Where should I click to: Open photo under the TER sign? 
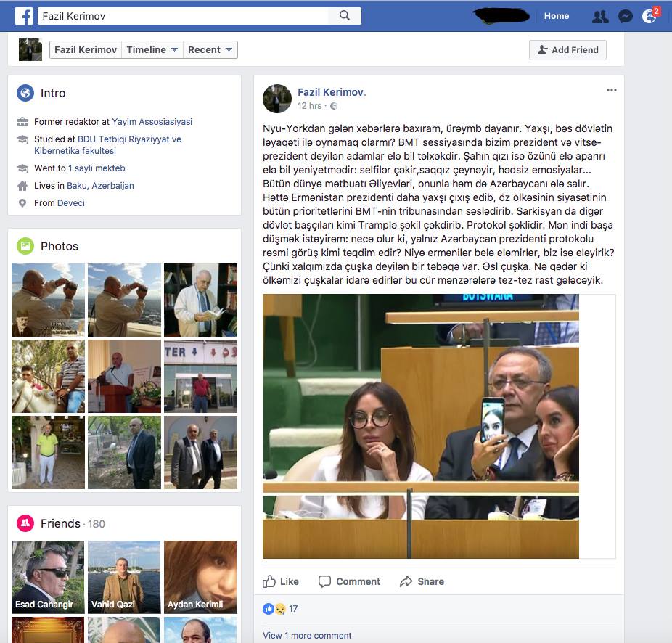(200, 377)
